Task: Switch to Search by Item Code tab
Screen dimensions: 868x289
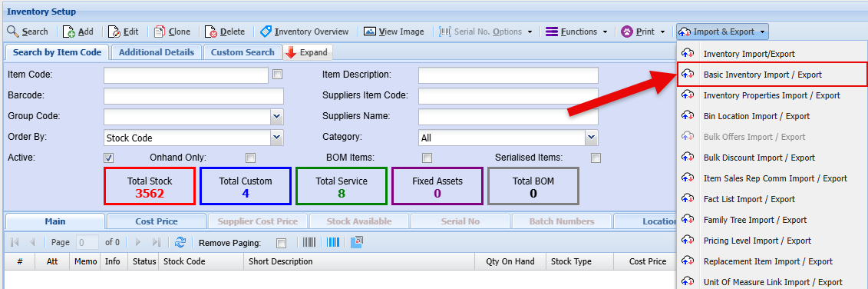Action: tap(57, 53)
